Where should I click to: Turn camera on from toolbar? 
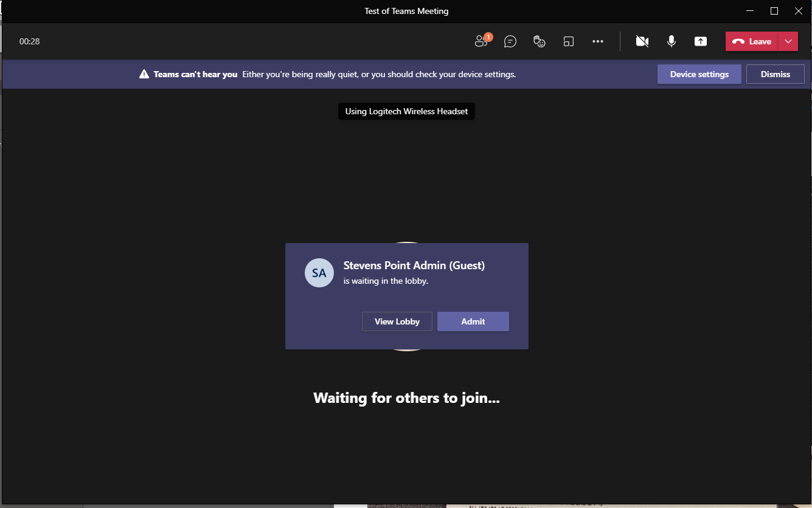(642, 41)
